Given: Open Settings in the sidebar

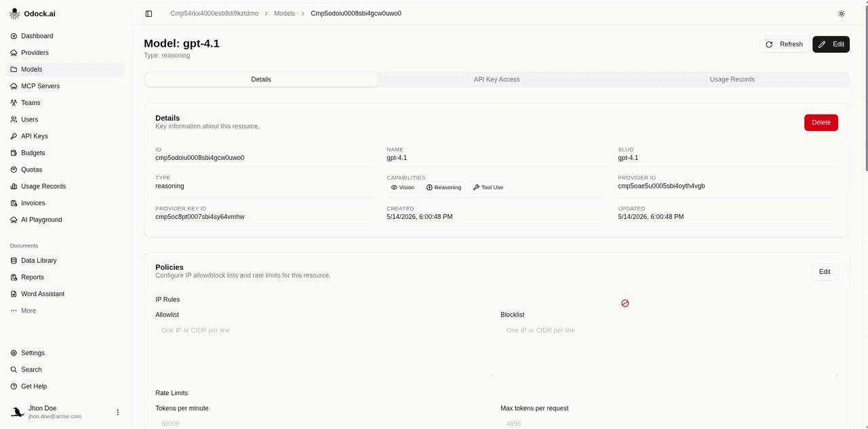Looking at the screenshot, I should point(66,353).
